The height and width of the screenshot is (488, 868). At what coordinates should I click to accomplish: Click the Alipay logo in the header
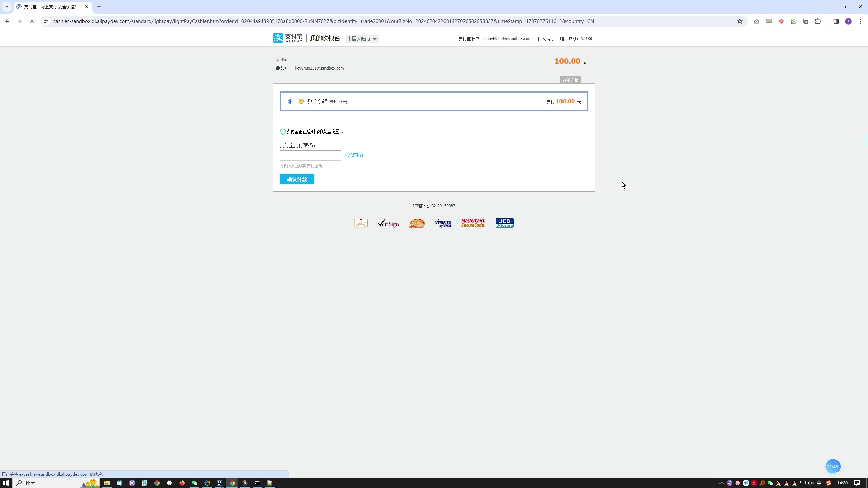[288, 38]
